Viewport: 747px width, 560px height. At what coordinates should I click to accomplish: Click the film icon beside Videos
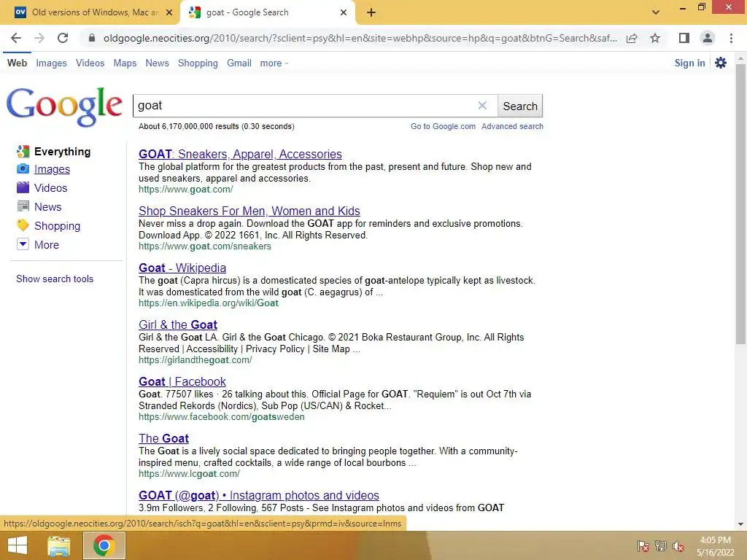[23, 187]
